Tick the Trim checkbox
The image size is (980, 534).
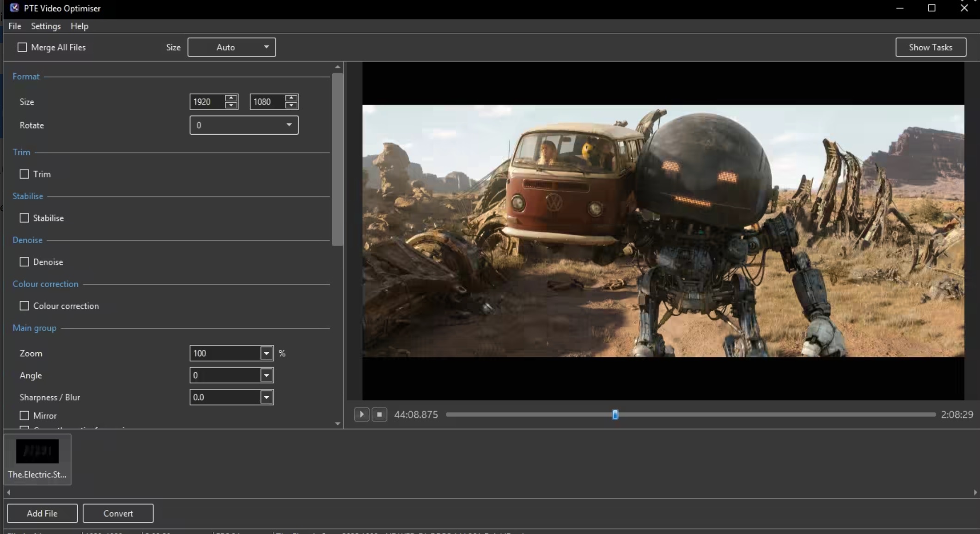(24, 174)
